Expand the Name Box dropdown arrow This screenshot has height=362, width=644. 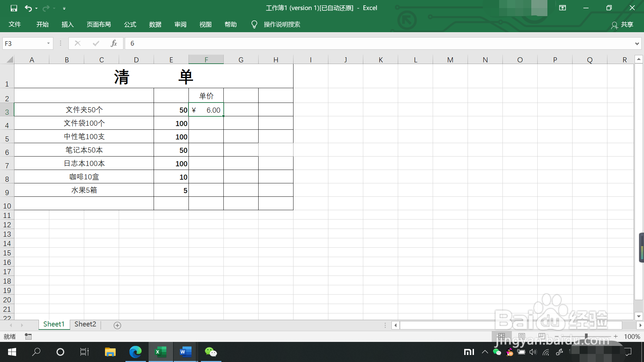pyautogui.click(x=48, y=43)
